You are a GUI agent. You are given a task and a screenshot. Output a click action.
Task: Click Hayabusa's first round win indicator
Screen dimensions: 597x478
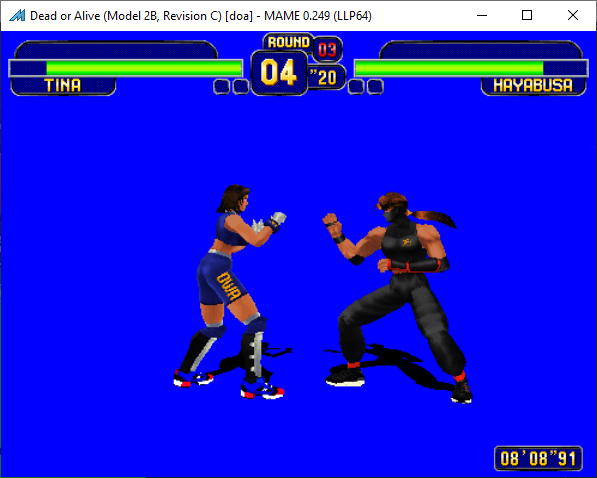click(x=356, y=86)
